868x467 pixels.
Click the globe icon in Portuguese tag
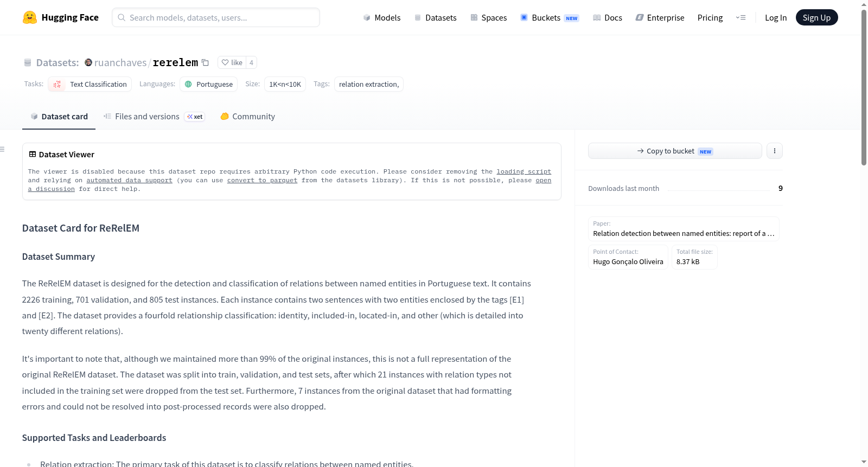pyautogui.click(x=188, y=84)
